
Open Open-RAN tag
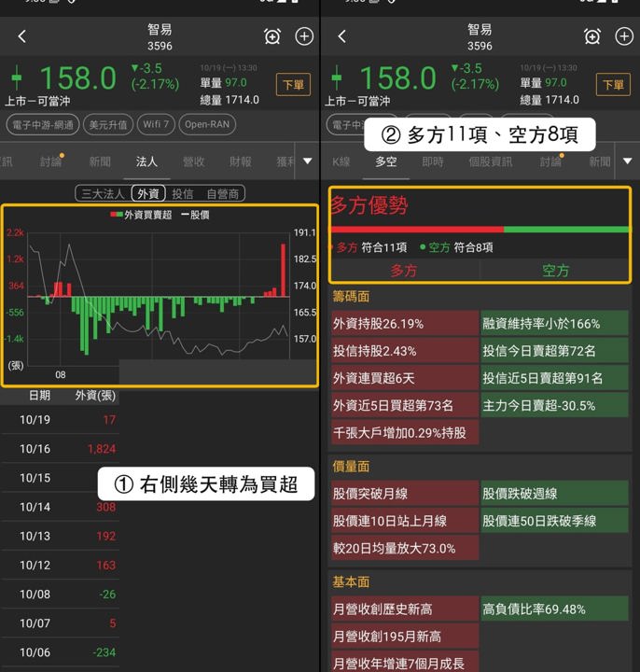click(x=207, y=125)
